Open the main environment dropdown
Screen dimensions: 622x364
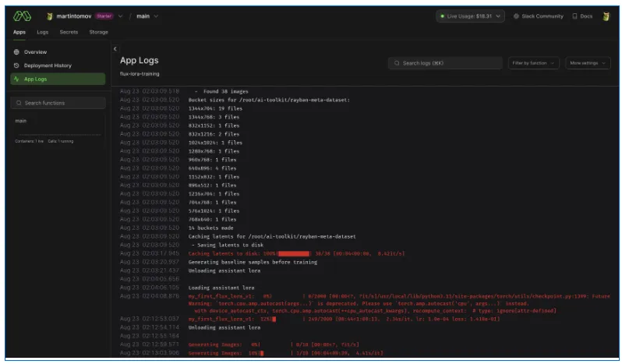(x=147, y=16)
